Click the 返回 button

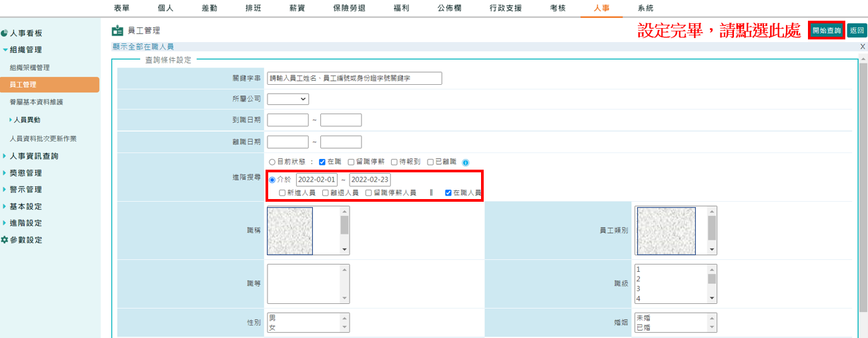pyautogui.click(x=857, y=31)
